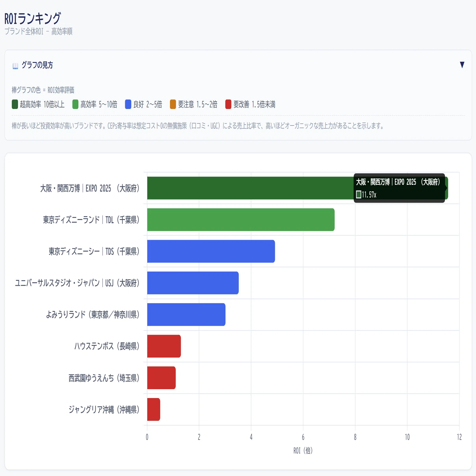The image size is (476, 476).
Task: Click the よみうりランド axis label
Action: coord(92,315)
